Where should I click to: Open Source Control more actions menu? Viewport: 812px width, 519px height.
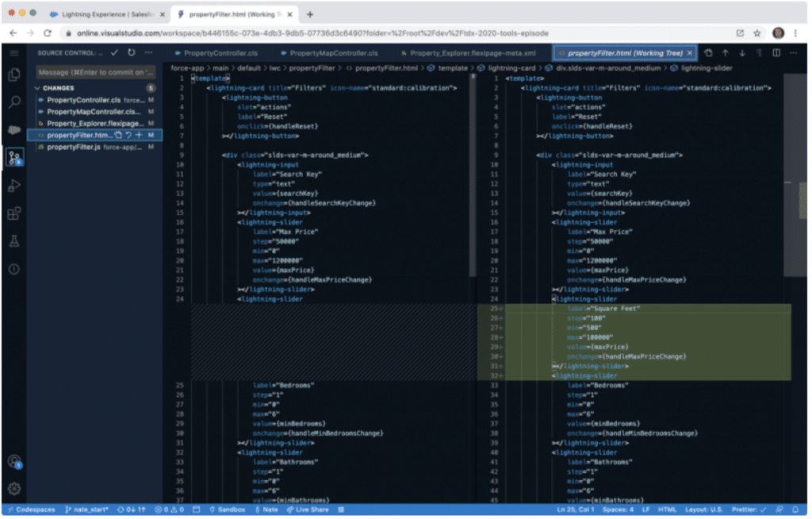pyautogui.click(x=148, y=53)
